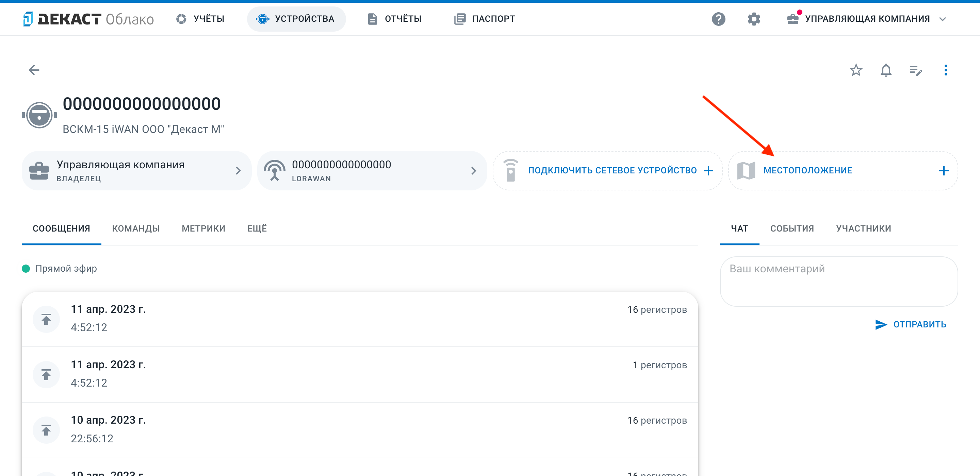Switch to the События tab
The width and height of the screenshot is (980, 476).
(x=792, y=228)
